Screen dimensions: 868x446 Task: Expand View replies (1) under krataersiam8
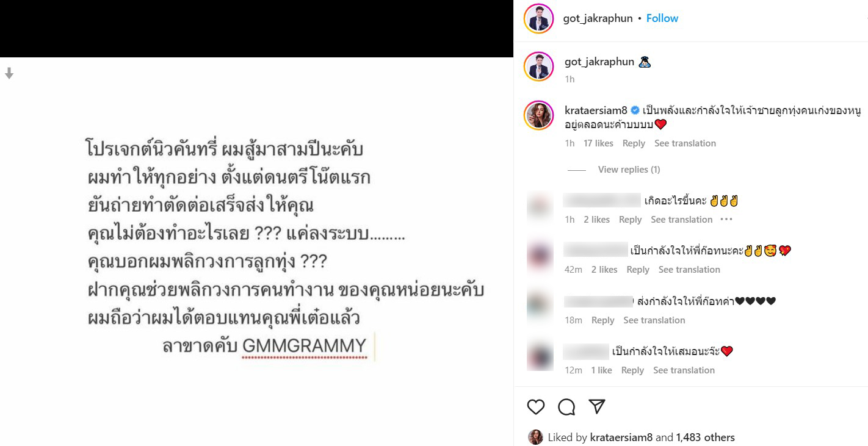coord(629,170)
